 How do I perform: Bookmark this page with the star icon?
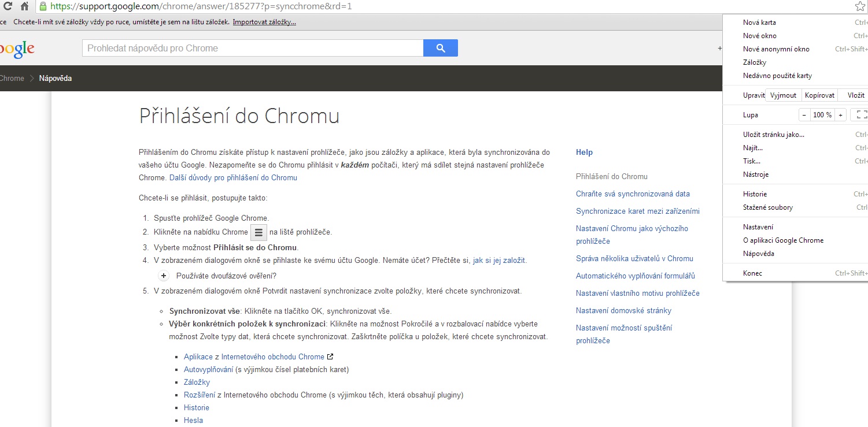[x=860, y=6]
